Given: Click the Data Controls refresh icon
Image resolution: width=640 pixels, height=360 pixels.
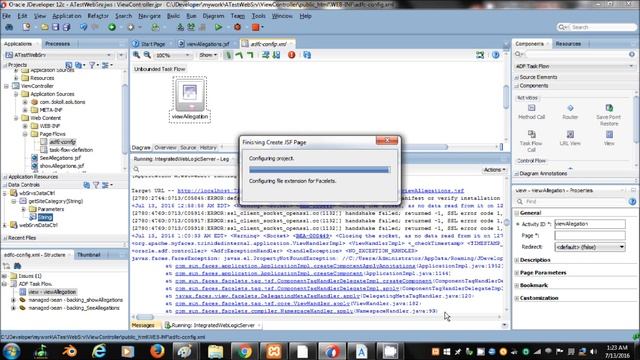Looking at the screenshot, I should [x=87, y=185].
